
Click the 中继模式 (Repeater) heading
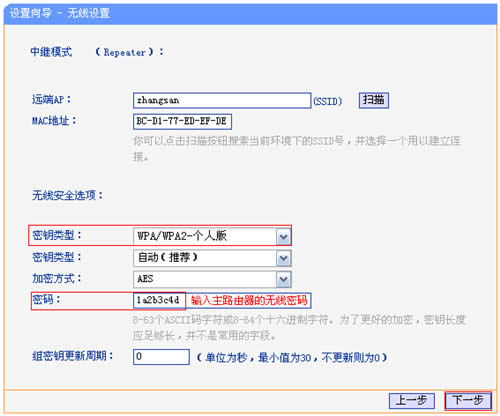[97, 52]
